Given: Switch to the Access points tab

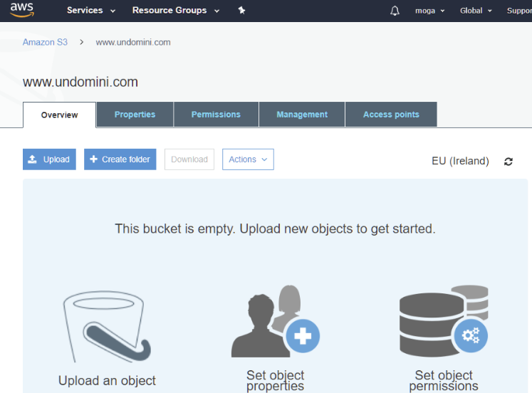Looking at the screenshot, I should point(391,115).
